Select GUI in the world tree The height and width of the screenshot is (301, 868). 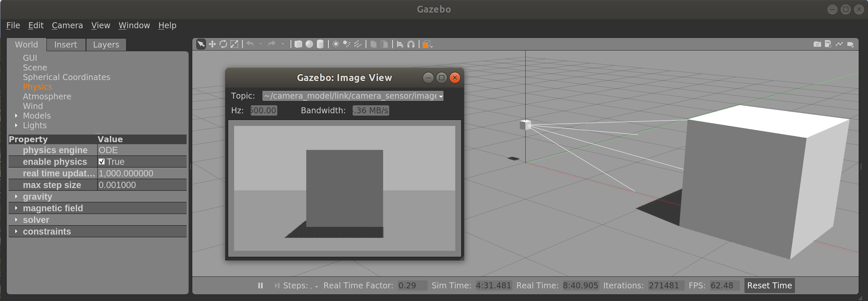[30, 58]
